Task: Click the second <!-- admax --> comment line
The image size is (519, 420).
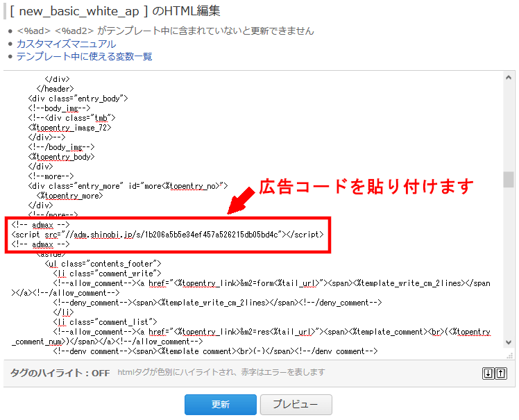Action: coord(40,244)
